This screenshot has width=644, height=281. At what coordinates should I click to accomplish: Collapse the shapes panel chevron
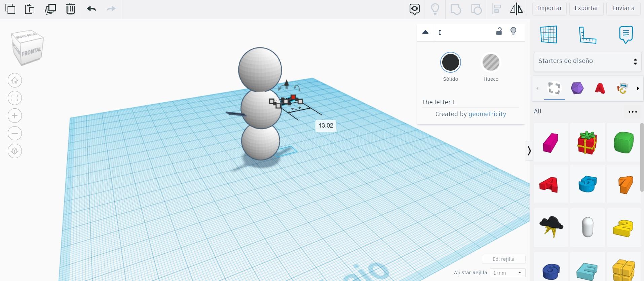[529, 150]
